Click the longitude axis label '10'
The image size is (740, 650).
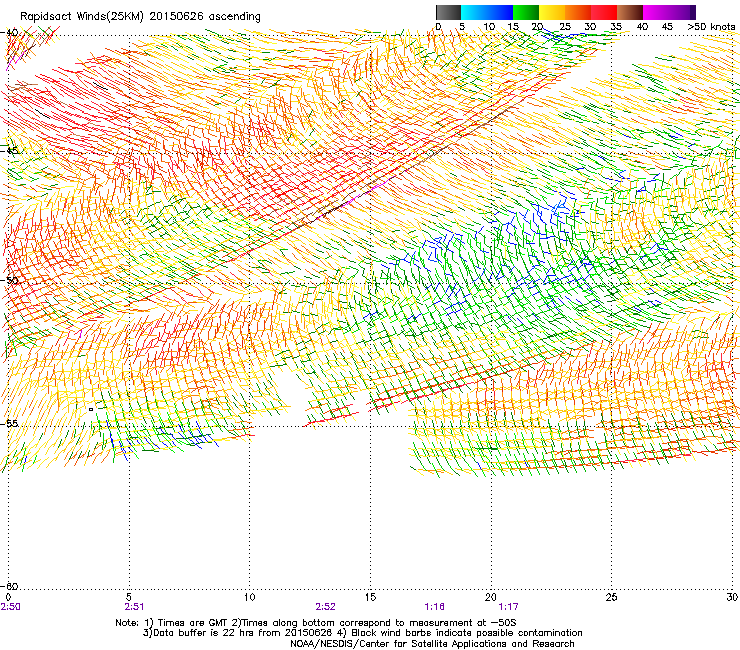[250, 597]
